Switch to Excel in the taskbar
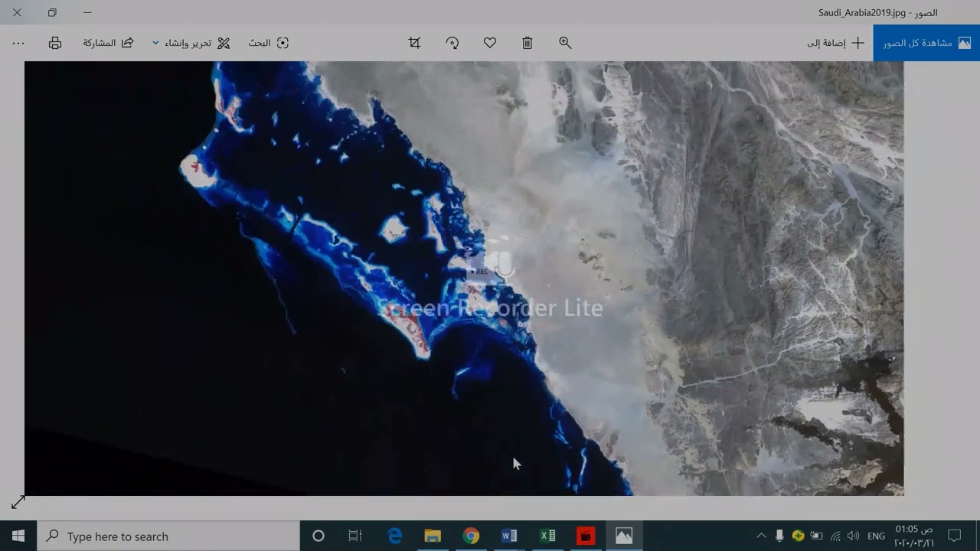Image resolution: width=980 pixels, height=551 pixels. tap(547, 536)
